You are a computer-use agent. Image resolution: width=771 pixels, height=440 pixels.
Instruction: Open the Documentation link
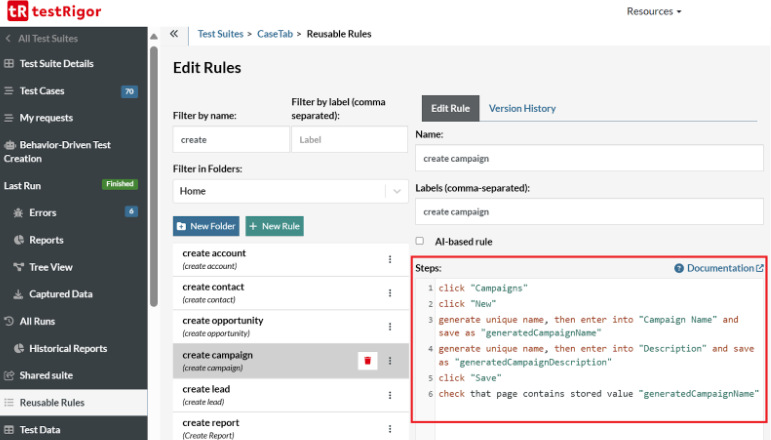719,268
